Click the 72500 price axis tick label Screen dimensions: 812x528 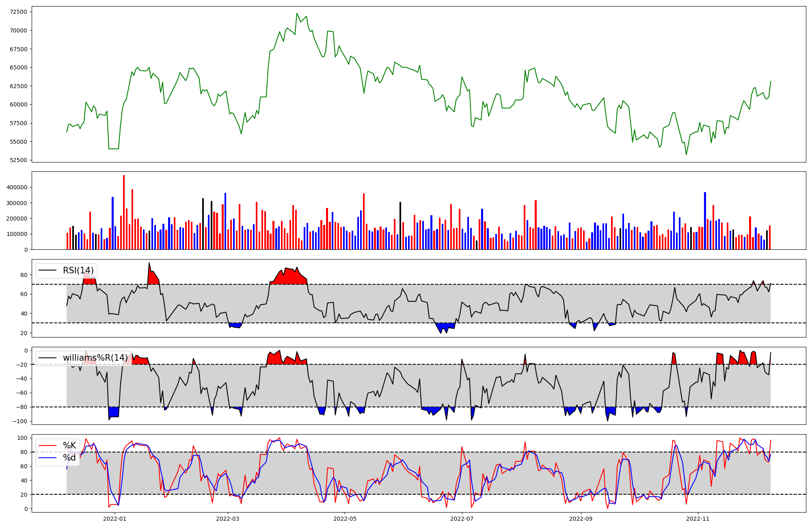(18, 12)
